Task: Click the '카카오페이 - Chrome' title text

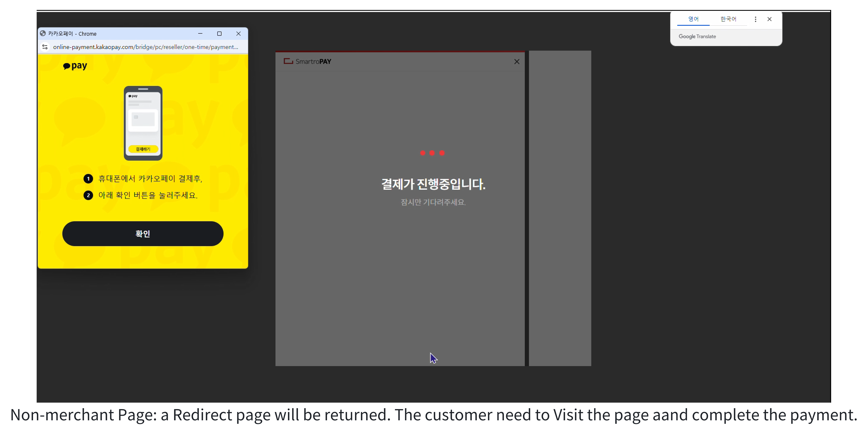Action: coord(72,34)
